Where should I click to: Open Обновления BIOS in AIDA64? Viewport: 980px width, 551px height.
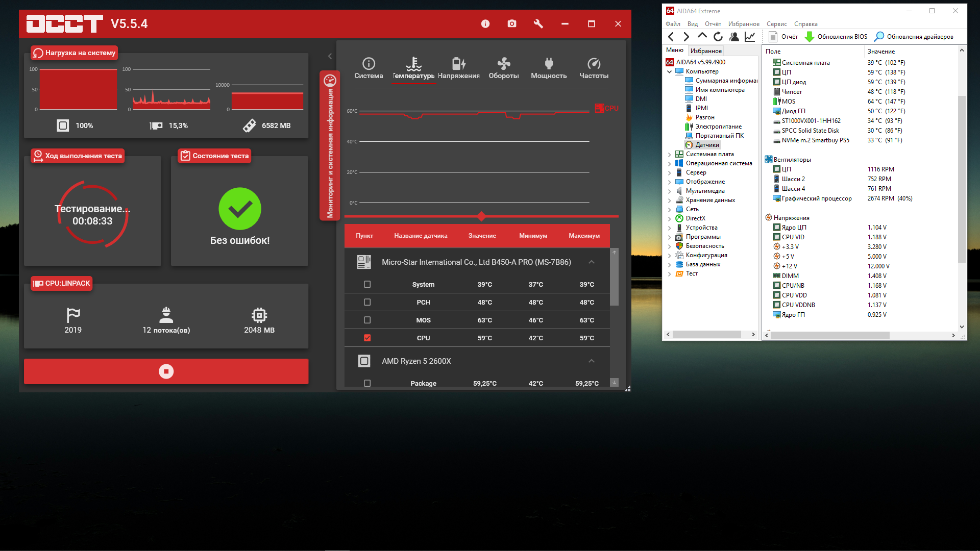[x=836, y=37]
